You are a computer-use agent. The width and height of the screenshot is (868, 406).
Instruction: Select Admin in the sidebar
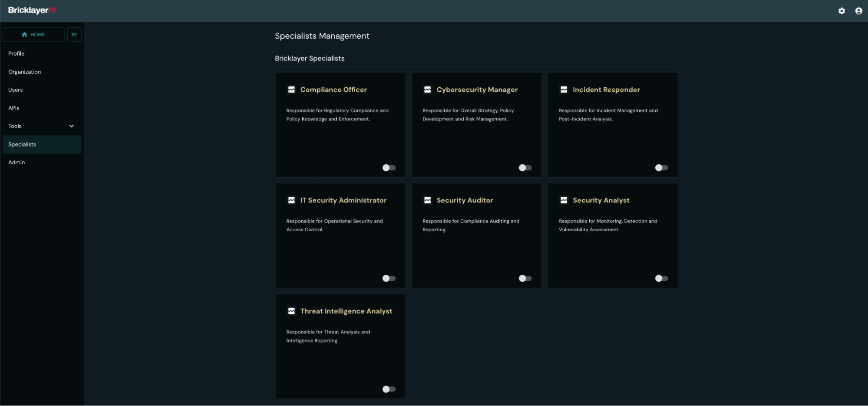pyautogui.click(x=17, y=162)
